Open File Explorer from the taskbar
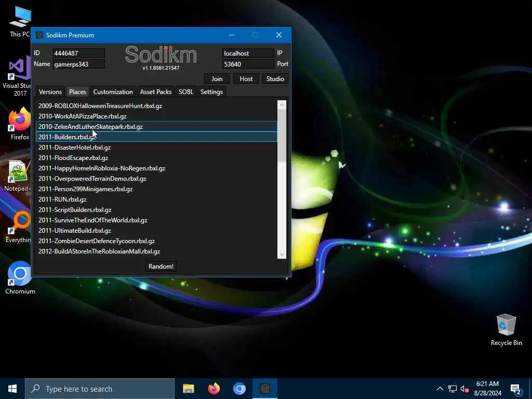532x399 pixels. (x=188, y=389)
